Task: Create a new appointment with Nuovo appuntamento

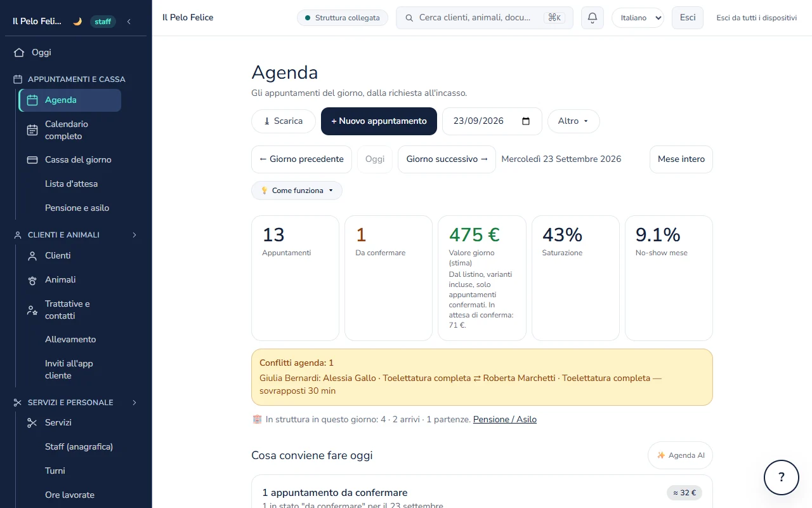Action: 379,121
